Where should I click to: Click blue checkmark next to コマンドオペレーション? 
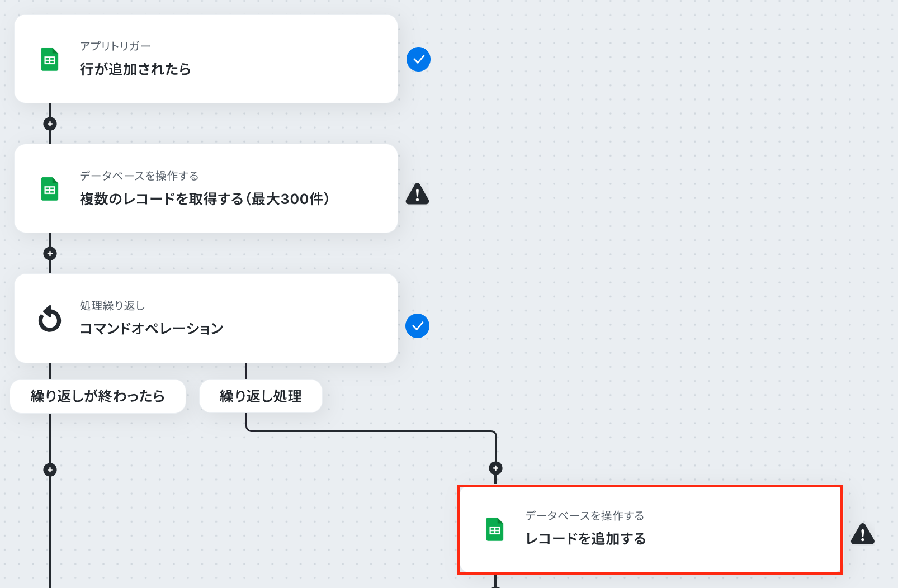417,326
